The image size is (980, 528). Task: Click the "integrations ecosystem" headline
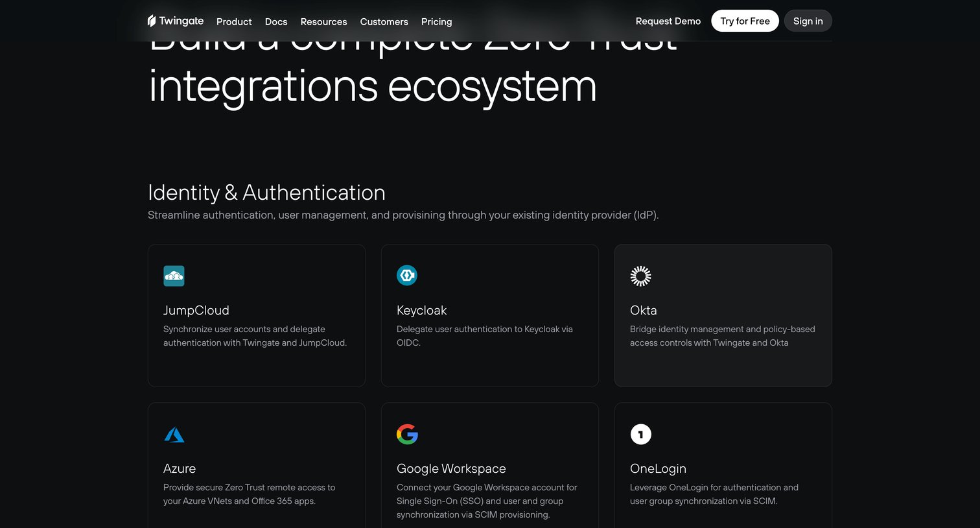point(373,87)
